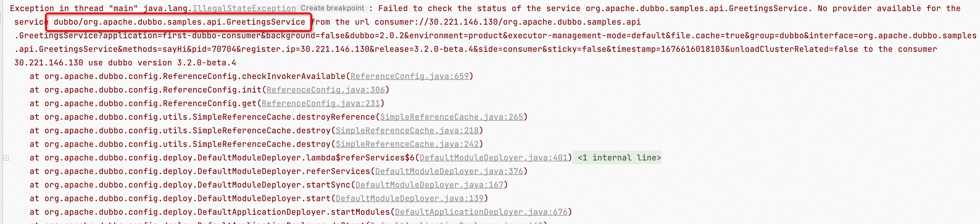Image resolution: width=980 pixels, height=224 pixels.
Task: Open DefaultModuleDeployer.java:139 source link
Action: 409,198
